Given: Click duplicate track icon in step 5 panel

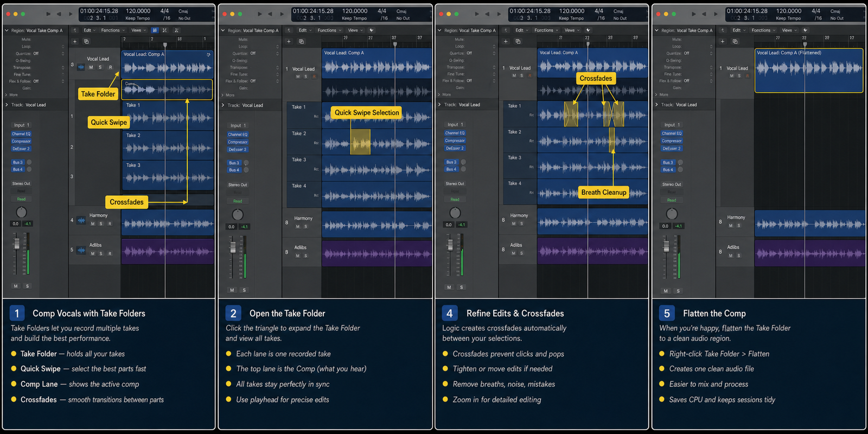Looking at the screenshot, I should 735,41.
